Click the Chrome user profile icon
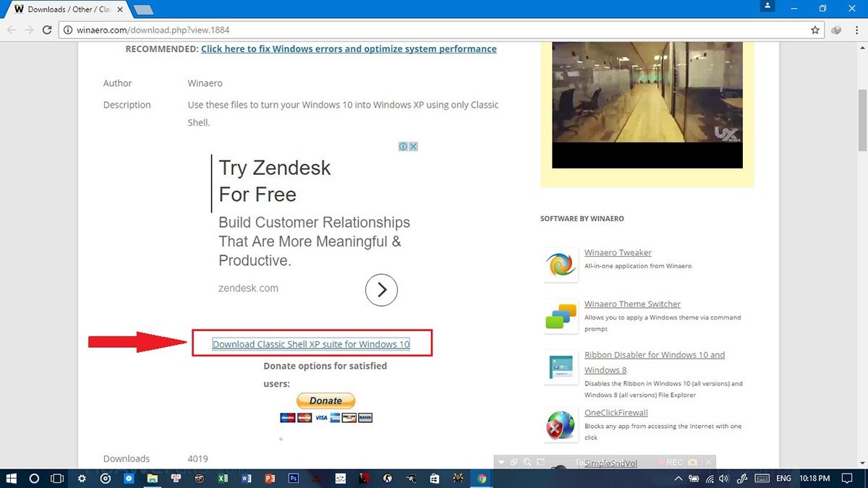 pyautogui.click(x=768, y=7)
